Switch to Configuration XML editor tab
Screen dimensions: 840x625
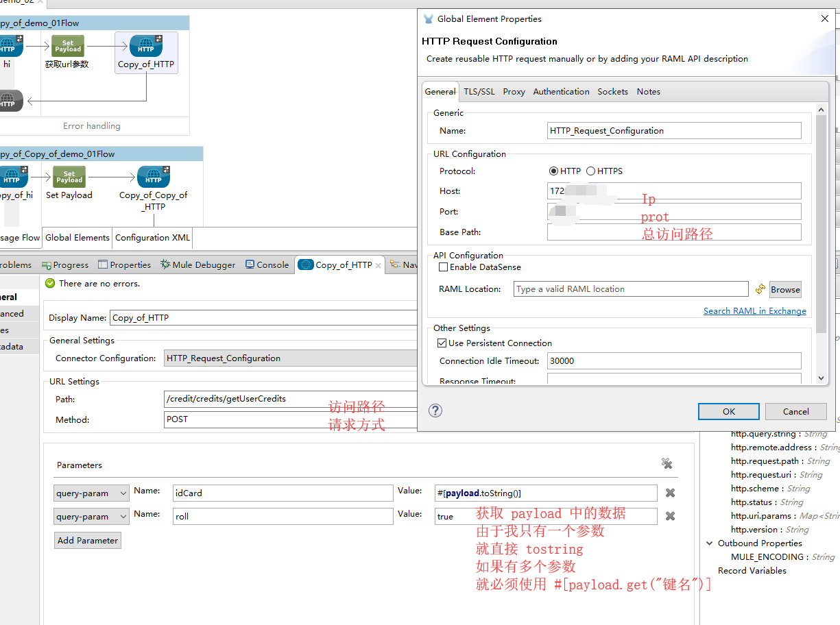tap(153, 238)
